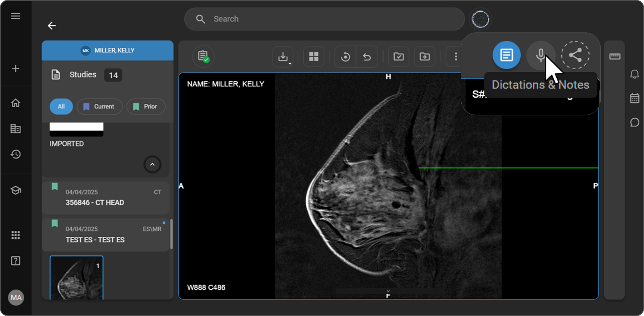This screenshot has width=644, height=316.
Task: Click the W888 C486 window level text
Action: tap(206, 288)
